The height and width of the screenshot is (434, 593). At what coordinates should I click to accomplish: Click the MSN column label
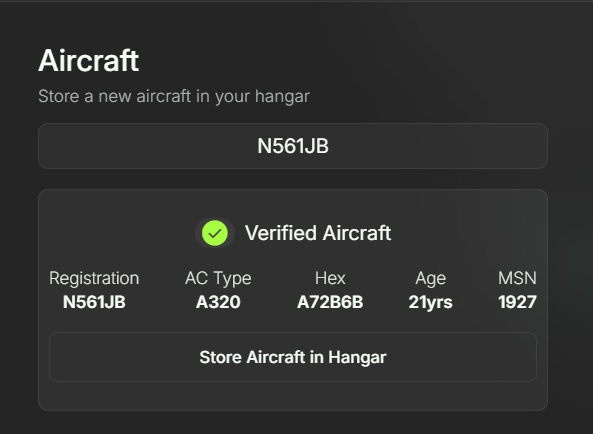point(517,278)
